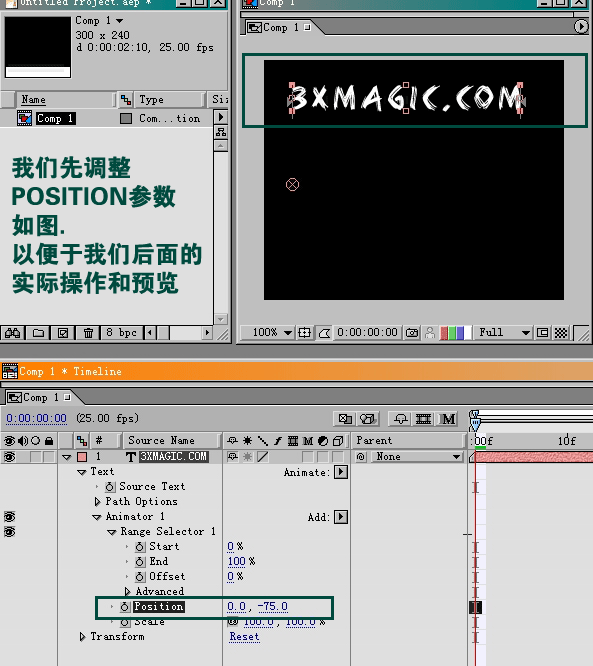The image size is (593, 666).
Task: Click the flowchart view icon in Project panel
Action: [x=221, y=132]
